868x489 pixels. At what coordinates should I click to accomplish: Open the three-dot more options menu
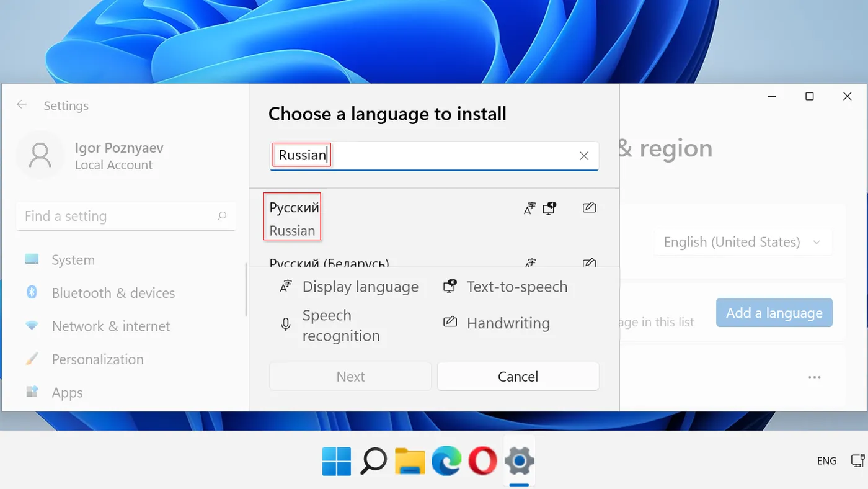click(814, 377)
